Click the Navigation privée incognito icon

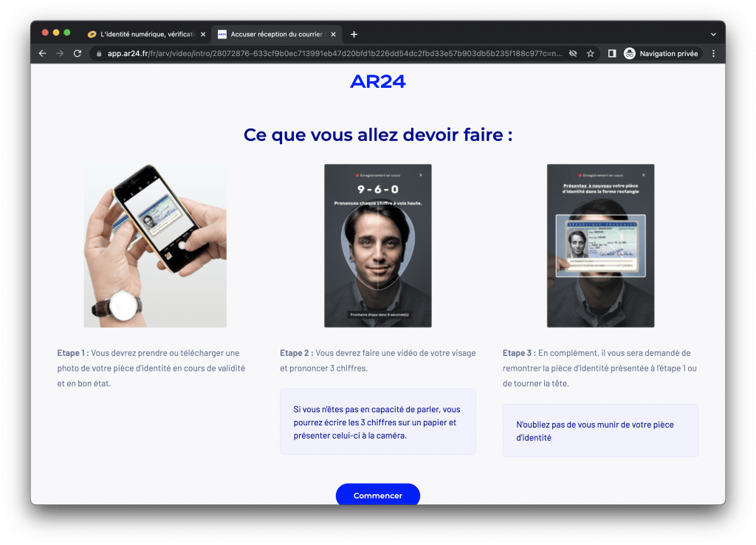click(629, 53)
